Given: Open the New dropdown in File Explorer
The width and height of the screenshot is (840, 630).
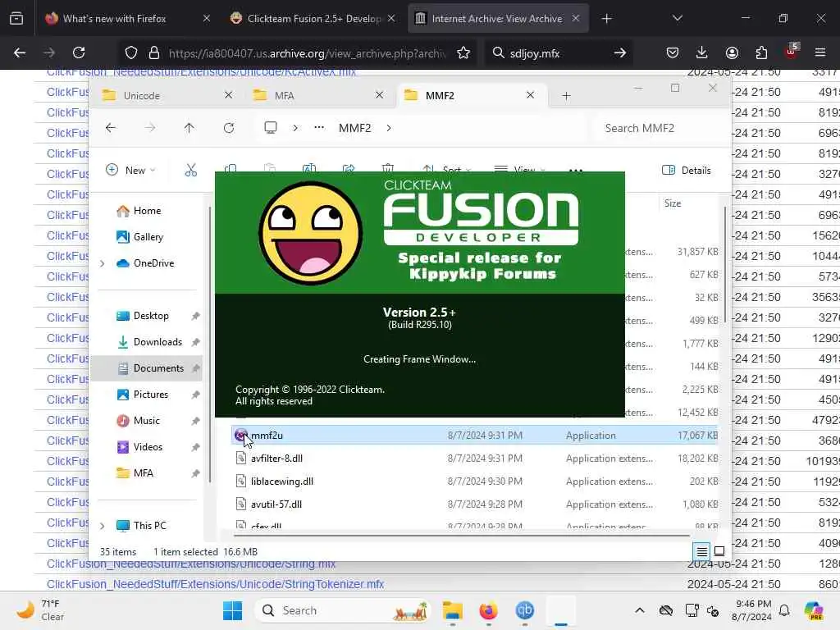Looking at the screenshot, I should (x=130, y=171).
